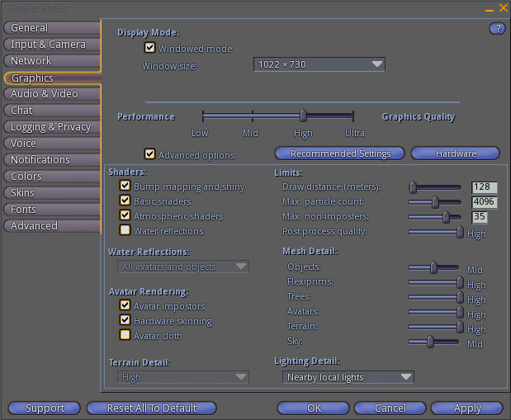Toggle Basic shaders checkbox
The height and width of the screenshot is (420, 511).
pyautogui.click(x=125, y=200)
